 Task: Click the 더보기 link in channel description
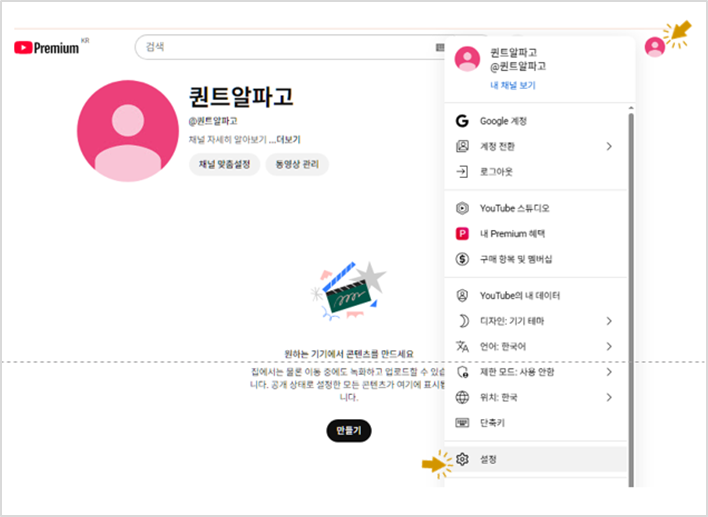[x=289, y=140]
